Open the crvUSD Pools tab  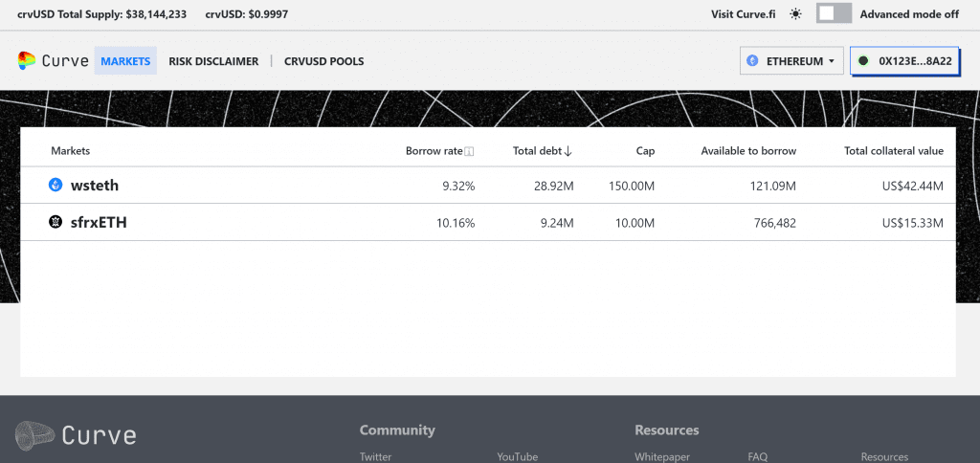pos(323,61)
